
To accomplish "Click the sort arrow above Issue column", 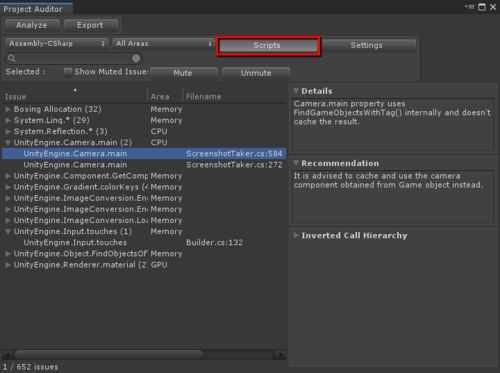I will [75, 90].
